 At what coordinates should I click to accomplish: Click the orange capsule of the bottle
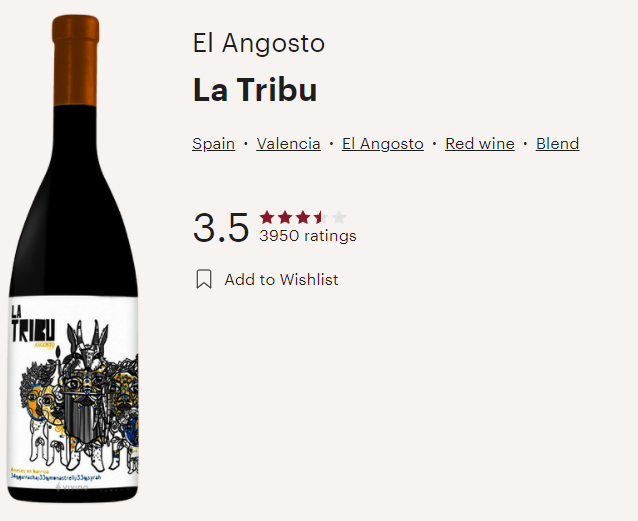[x=76, y=60]
